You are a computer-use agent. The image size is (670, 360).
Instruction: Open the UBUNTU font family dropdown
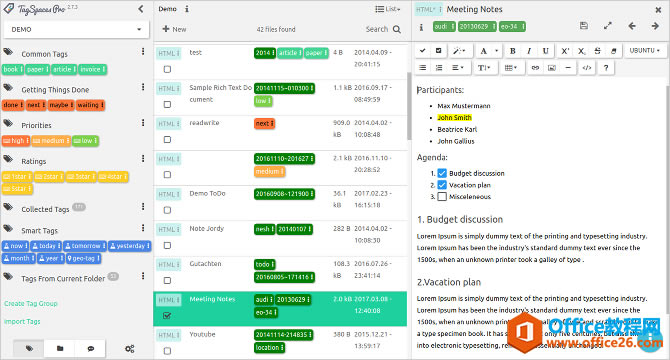tap(644, 51)
